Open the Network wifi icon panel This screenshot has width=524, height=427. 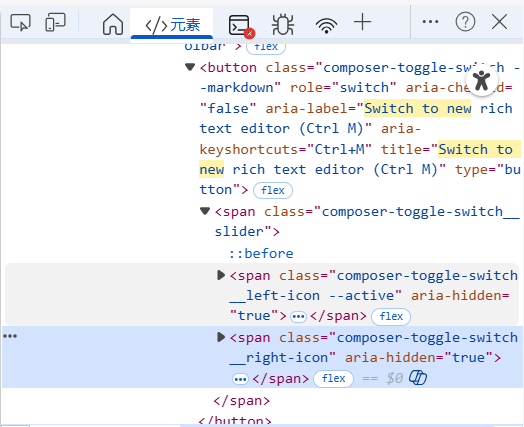coord(326,25)
